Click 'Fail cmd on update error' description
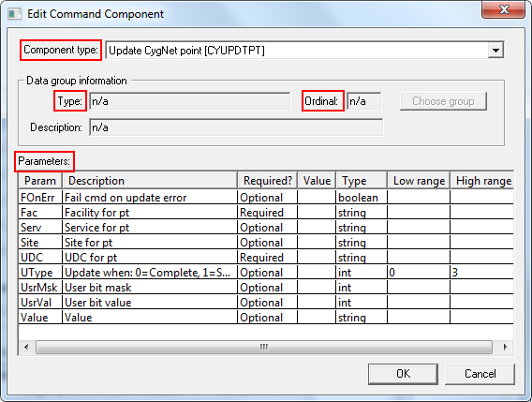The height and width of the screenshot is (402, 532). coord(150,198)
